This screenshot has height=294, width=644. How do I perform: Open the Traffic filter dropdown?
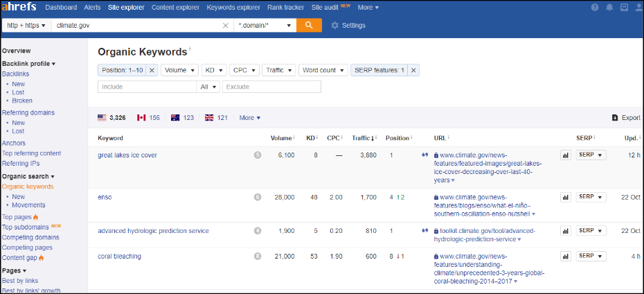point(279,70)
